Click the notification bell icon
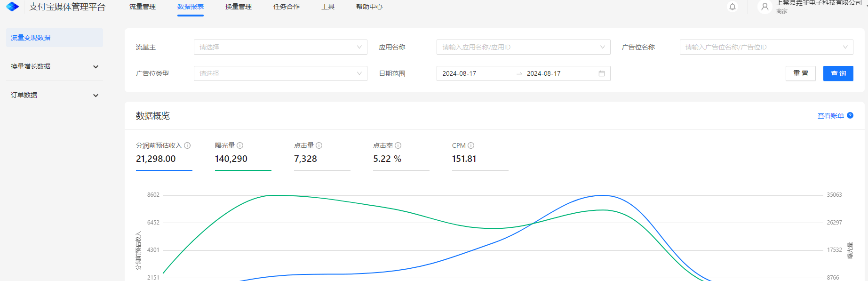The height and width of the screenshot is (281, 868). coord(733,7)
